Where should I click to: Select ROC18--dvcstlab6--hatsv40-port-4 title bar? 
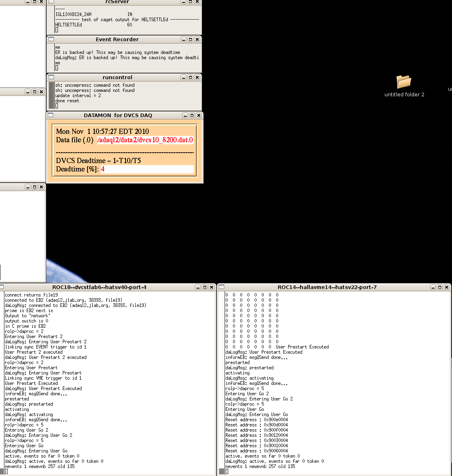coord(99,287)
